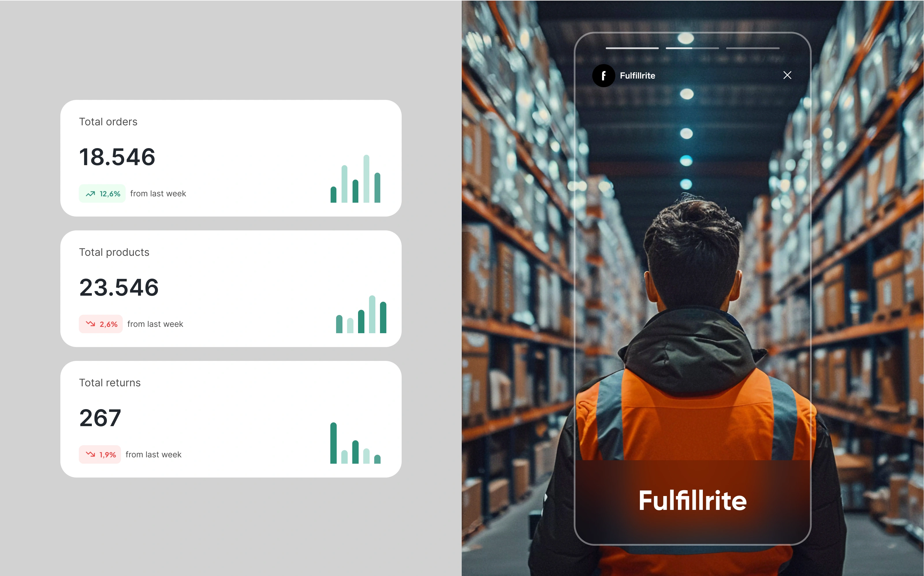Click the 1,9% decrease badge

(100, 454)
